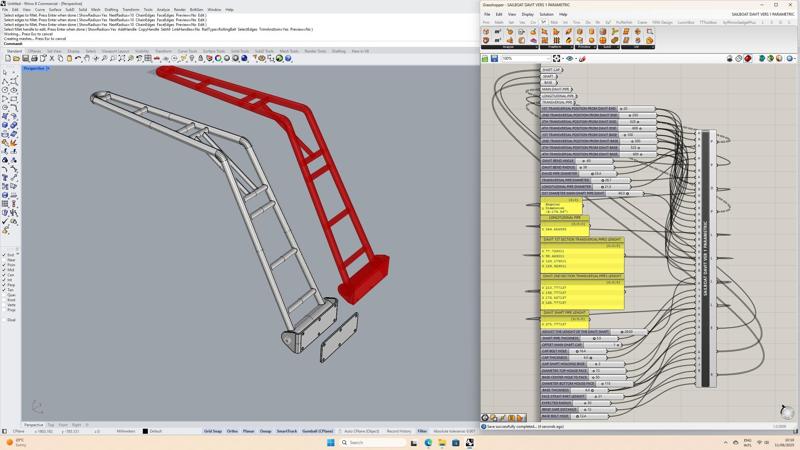Viewport: 800px width, 450px height.
Task: Click Gumball (CPlane) in status bar
Action: (x=317, y=431)
